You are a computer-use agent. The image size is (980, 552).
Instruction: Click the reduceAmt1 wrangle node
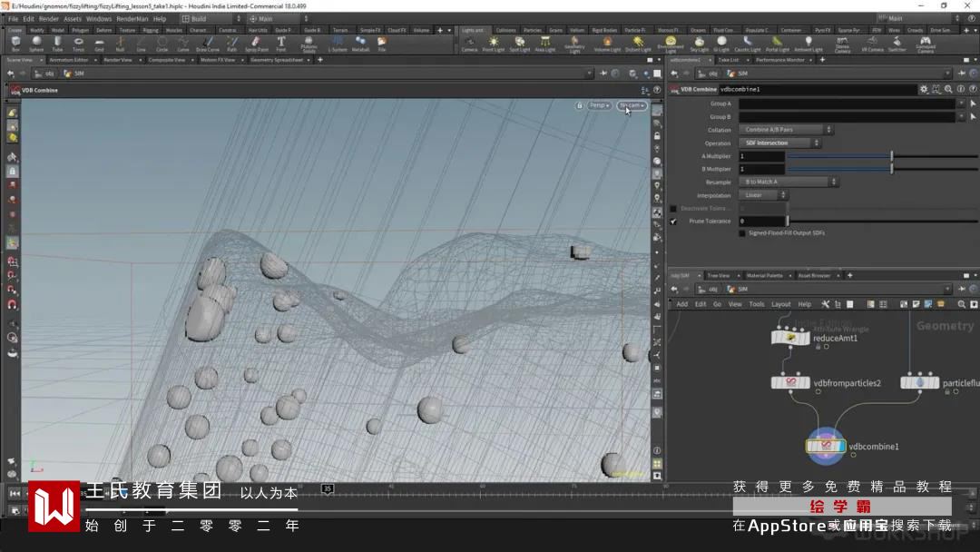(x=790, y=338)
